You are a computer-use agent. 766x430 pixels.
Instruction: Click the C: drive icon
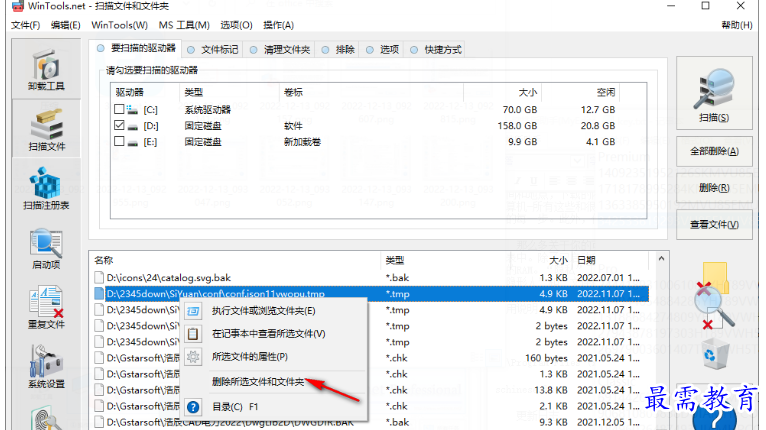[x=132, y=110]
